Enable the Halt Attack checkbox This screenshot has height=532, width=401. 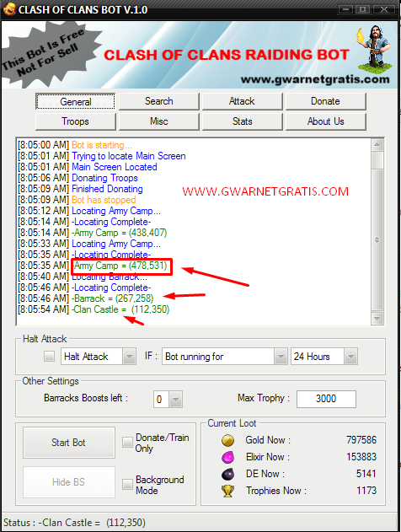[x=49, y=357]
